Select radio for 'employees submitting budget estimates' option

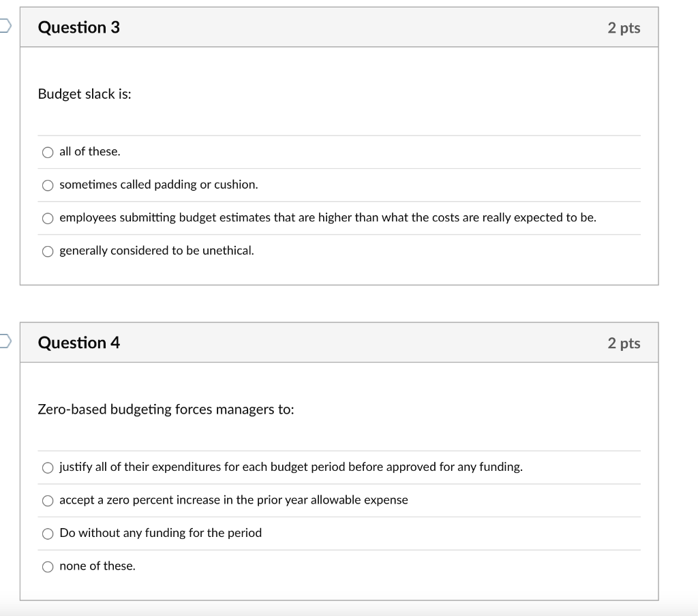(48, 218)
